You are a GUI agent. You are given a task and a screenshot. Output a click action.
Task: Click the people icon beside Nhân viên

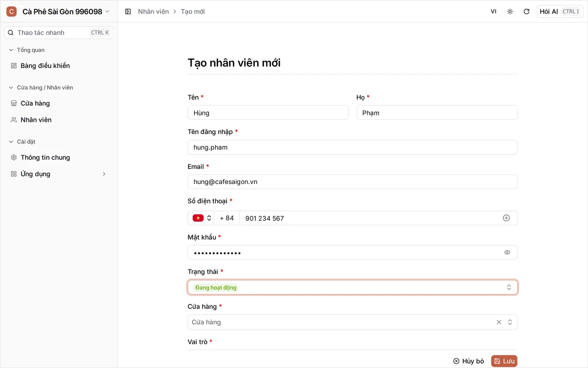click(14, 120)
